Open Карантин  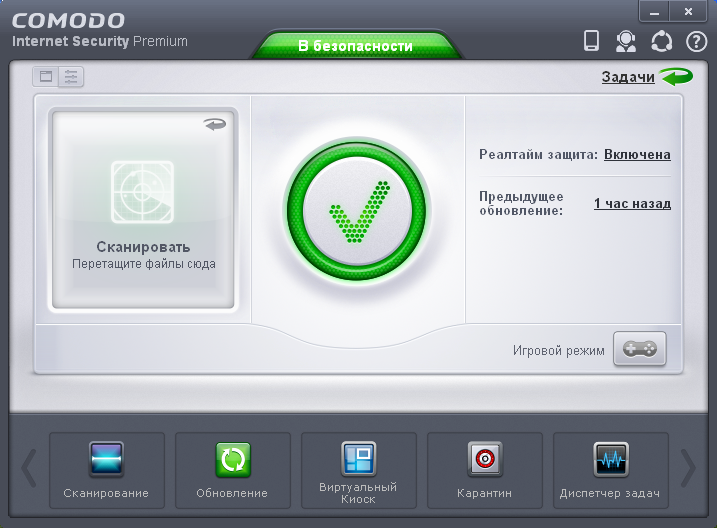(485, 470)
